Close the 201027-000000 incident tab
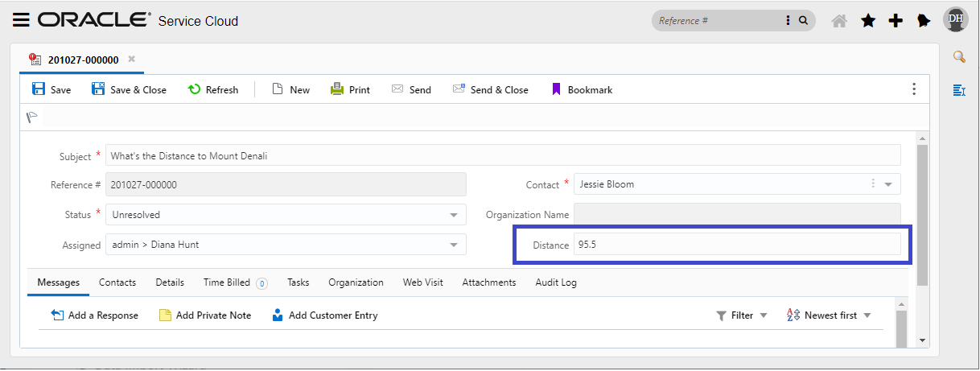The image size is (980, 371). 132,59
